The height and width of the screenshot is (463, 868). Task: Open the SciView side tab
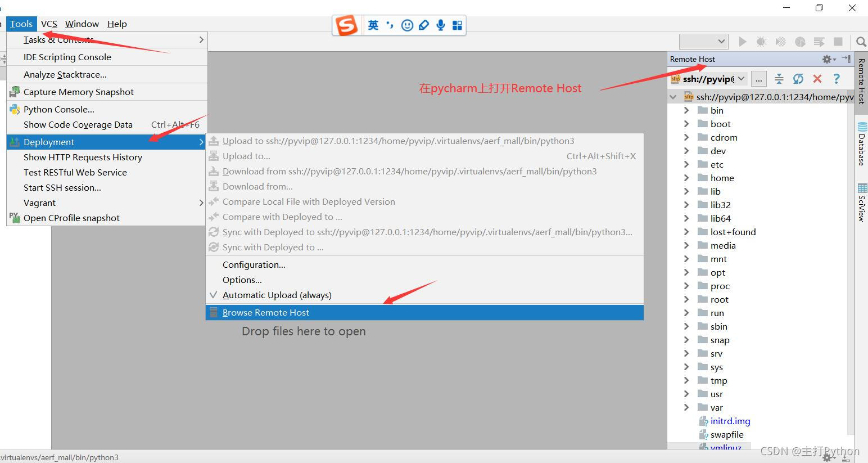862,203
